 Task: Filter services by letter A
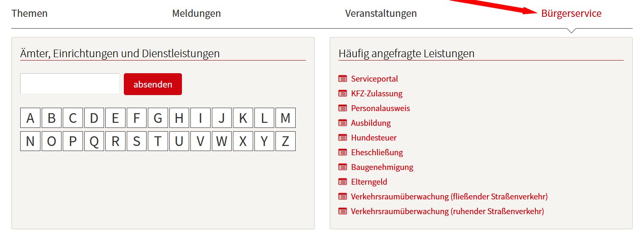tap(30, 118)
